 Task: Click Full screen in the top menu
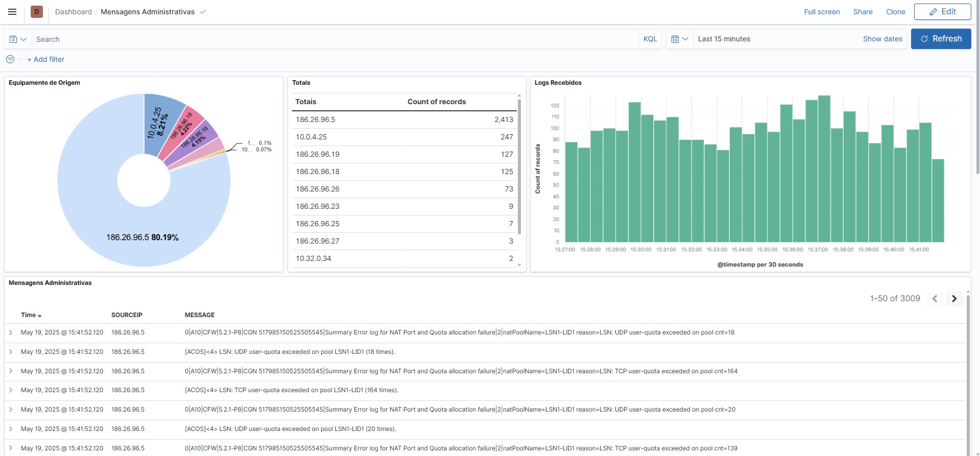(822, 12)
